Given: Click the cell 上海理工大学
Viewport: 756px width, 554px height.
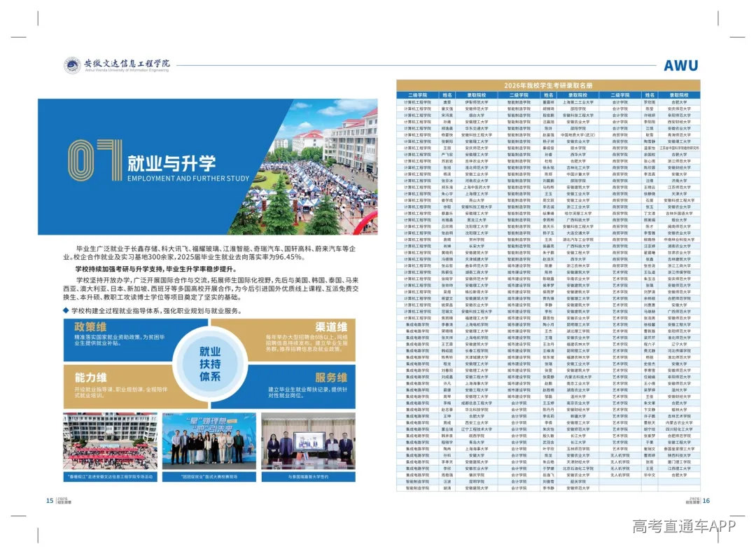Looking at the screenshot, I should point(477,193).
